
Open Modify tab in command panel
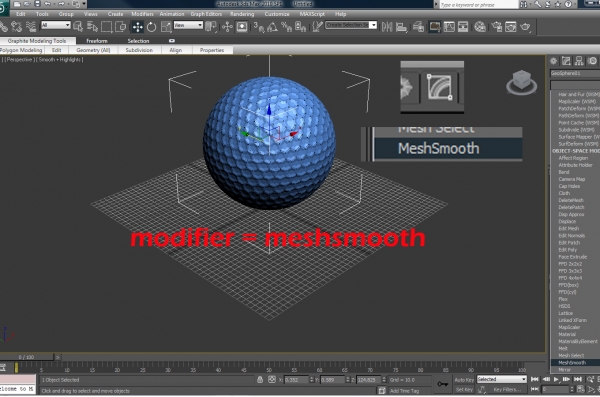pos(566,61)
